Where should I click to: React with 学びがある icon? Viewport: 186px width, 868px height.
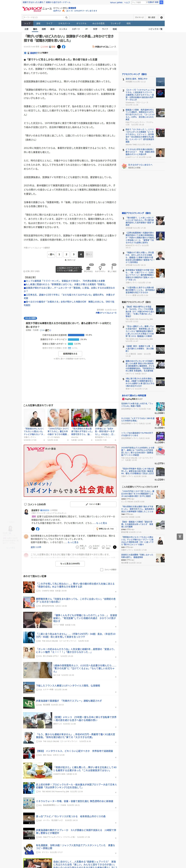[89, 268]
